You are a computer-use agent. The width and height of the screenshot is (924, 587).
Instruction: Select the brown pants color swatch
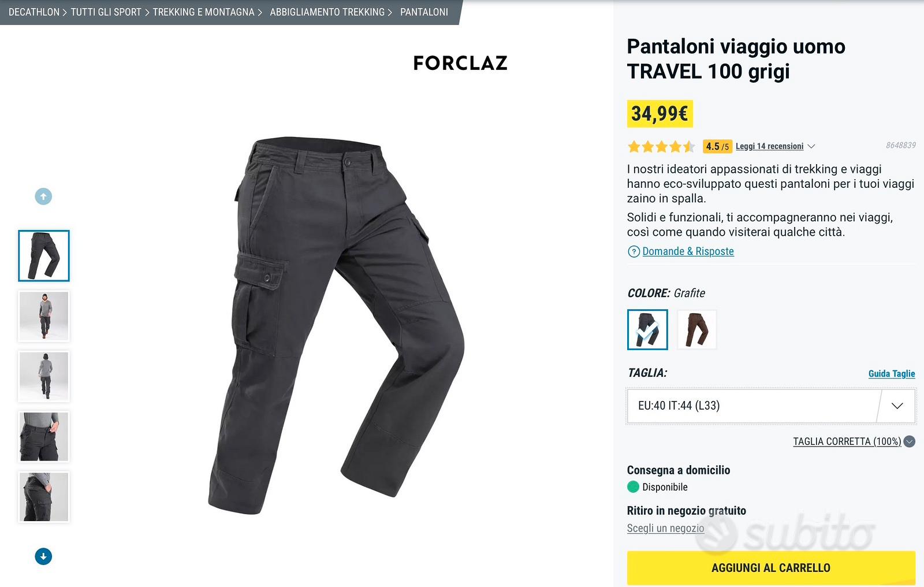pos(696,329)
